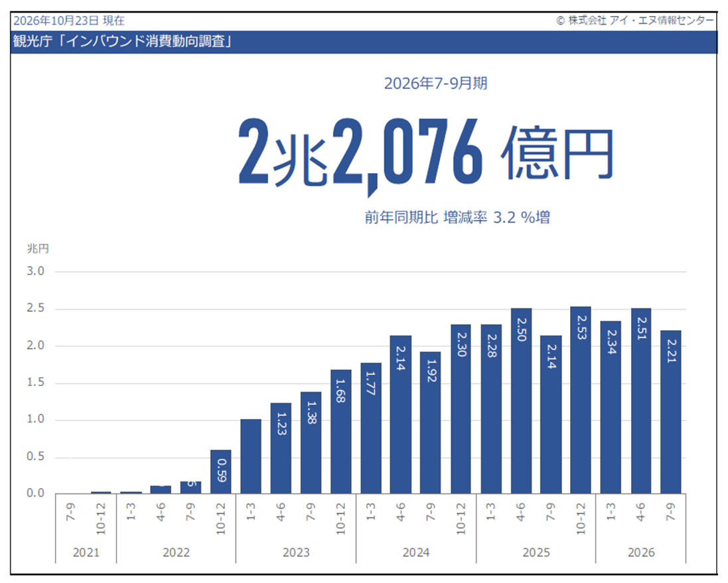Select the bar labeled 2.53
This screenshot has width=728, height=583.
coord(581,400)
